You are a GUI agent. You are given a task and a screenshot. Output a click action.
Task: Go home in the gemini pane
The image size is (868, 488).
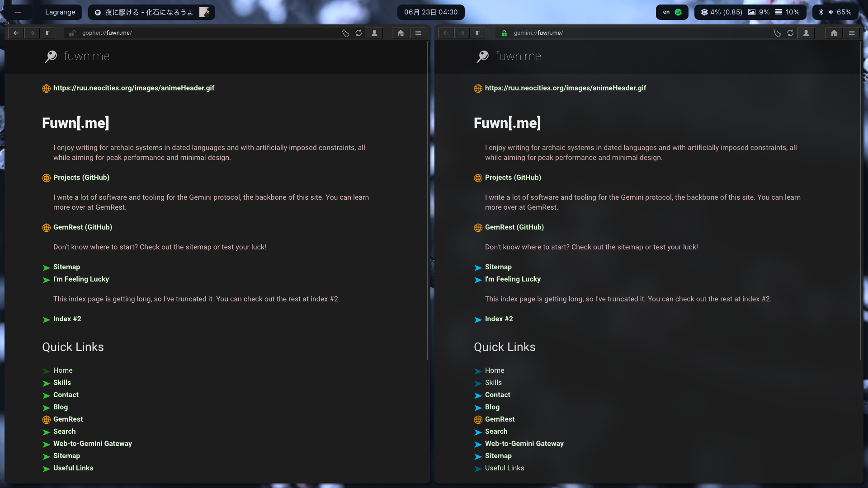point(834,33)
